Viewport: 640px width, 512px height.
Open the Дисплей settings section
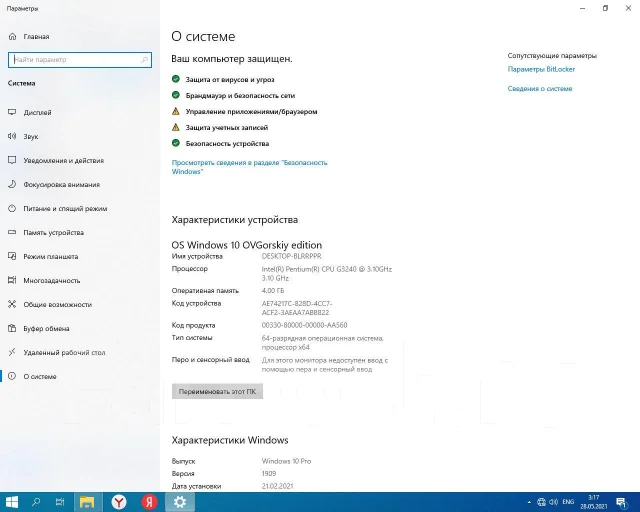(80, 112)
